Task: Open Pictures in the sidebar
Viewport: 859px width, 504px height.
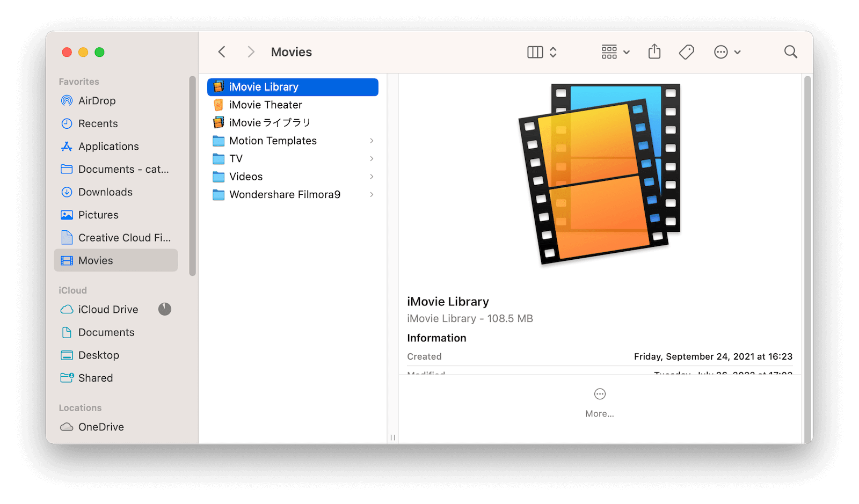Action: click(x=115, y=215)
